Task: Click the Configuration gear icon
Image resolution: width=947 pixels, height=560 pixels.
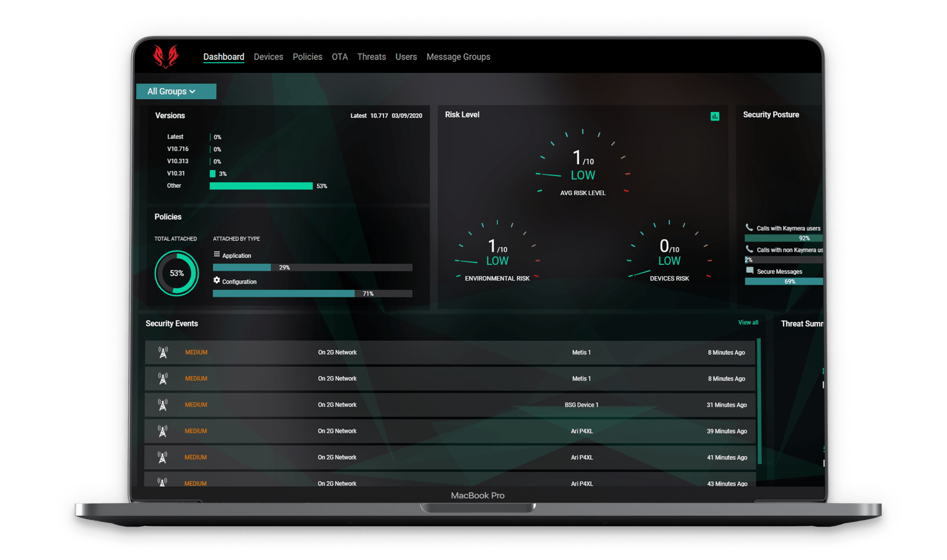Action: (x=217, y=280)
